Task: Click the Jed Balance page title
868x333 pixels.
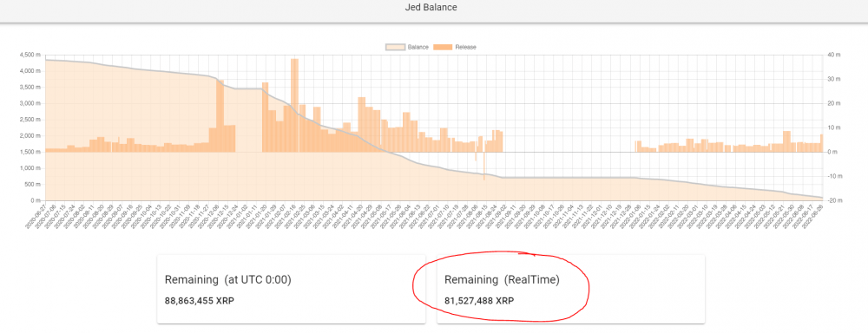Action: [x=431, y=8]
